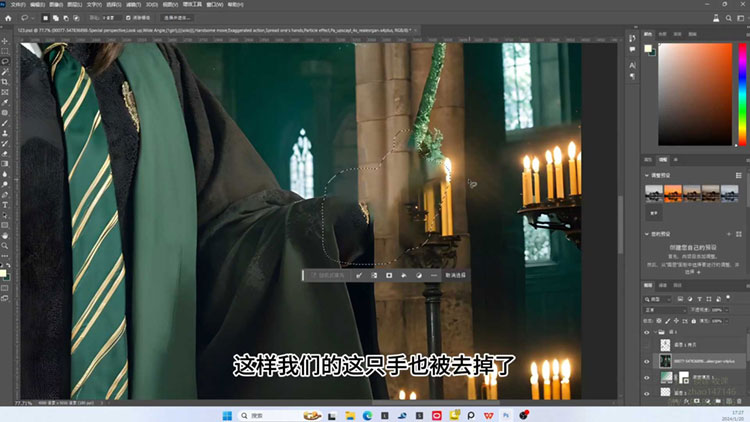This screenshot has width=750, height=422.
Task: Click the Home icon in options bar
Action: (7, 18)
